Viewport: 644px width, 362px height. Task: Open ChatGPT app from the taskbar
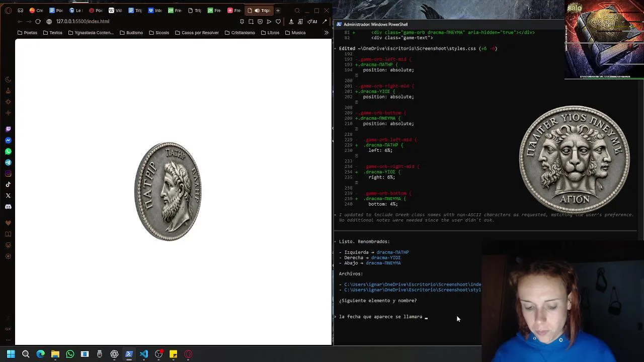click(x=114, y=354)
